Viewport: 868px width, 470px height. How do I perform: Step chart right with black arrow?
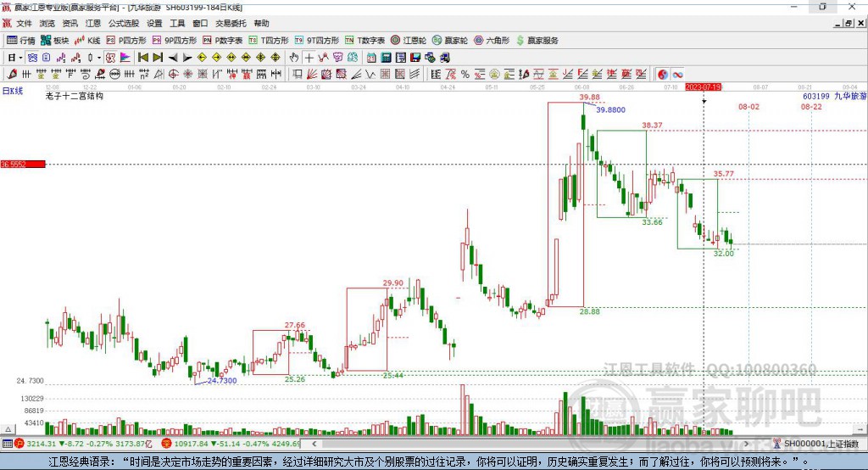tap(187, 58)
